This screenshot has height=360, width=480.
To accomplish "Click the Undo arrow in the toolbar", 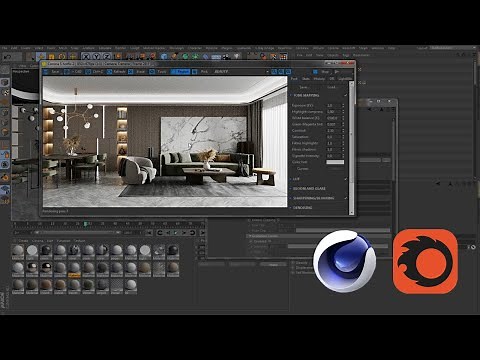I will [x=7, y=57].
